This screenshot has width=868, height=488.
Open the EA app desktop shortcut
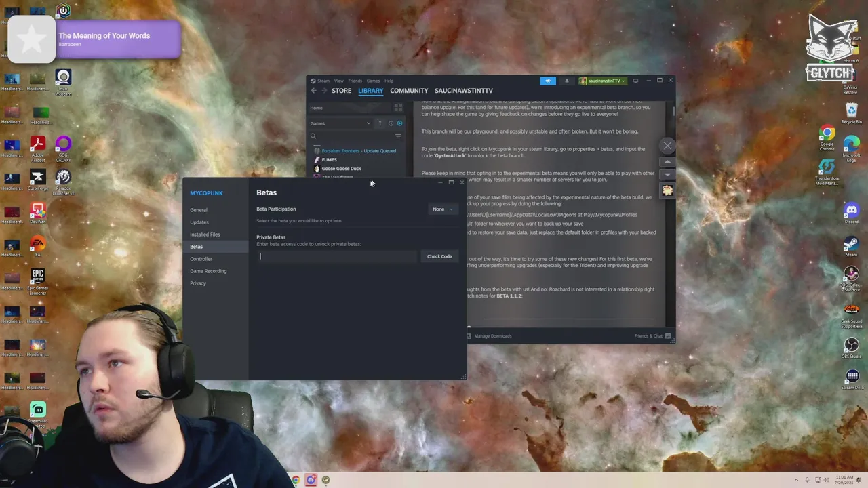click(37, 247)
